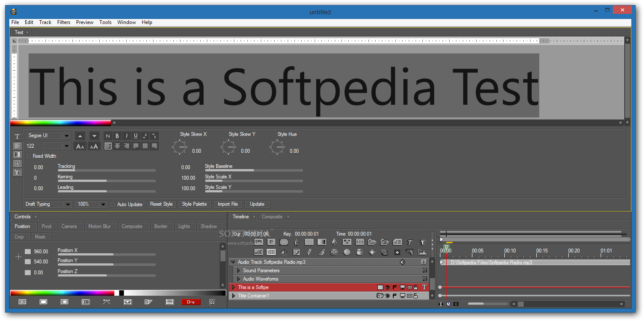The width and height of the screenshot is (644, 321).
Task: Toggle the Position X keyframe box
Action: (28, 252)
